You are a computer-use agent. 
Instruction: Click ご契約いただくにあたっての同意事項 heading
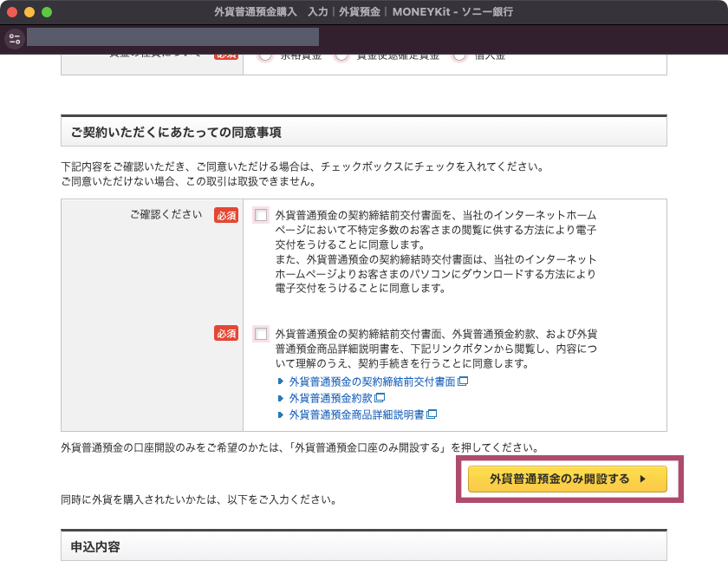coord(176,133)
